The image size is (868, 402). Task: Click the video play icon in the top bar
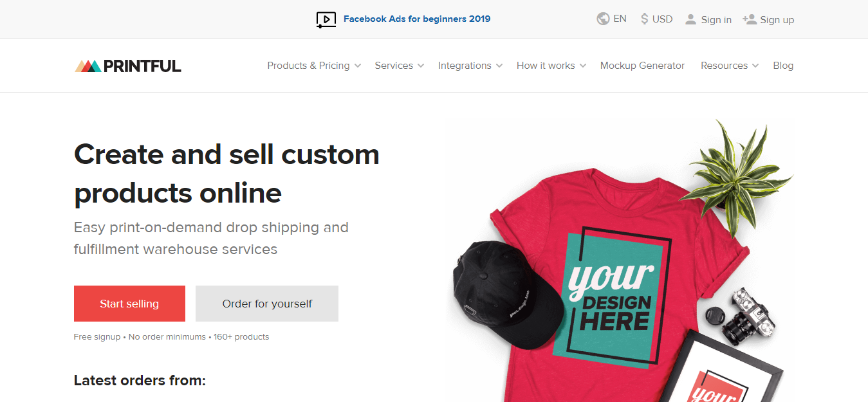(326, 19)
